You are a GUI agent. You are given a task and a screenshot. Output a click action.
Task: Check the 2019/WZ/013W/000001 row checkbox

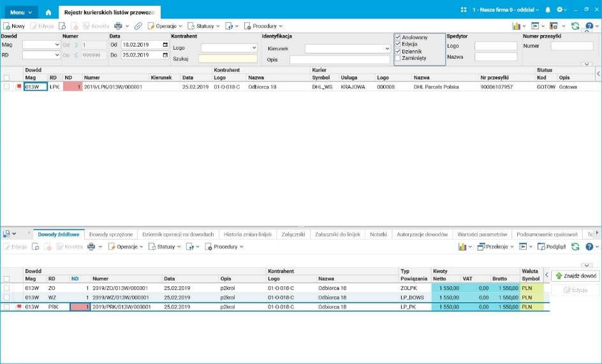point(6,298)
